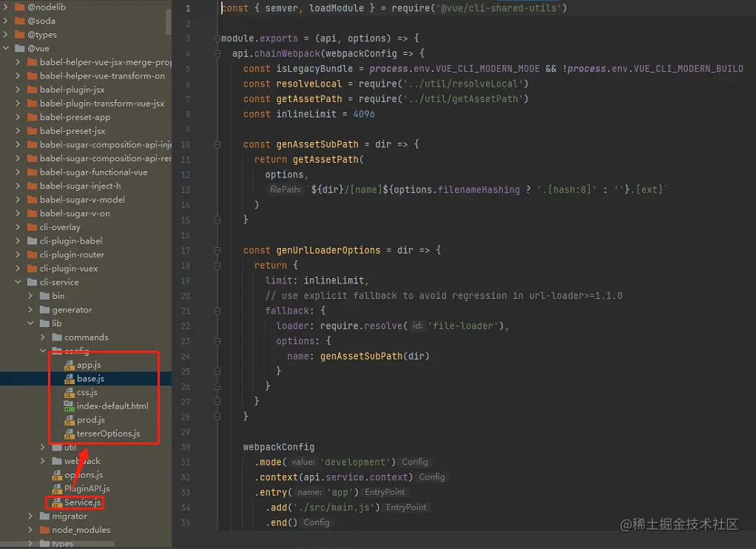Screen dimensions: 756x549
Task: Click the commands folder icon
Action: [57, 337]
